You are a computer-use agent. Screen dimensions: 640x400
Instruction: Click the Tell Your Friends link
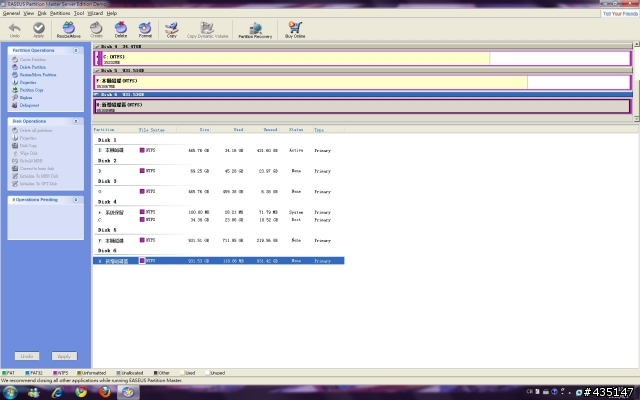click(620, 13)
